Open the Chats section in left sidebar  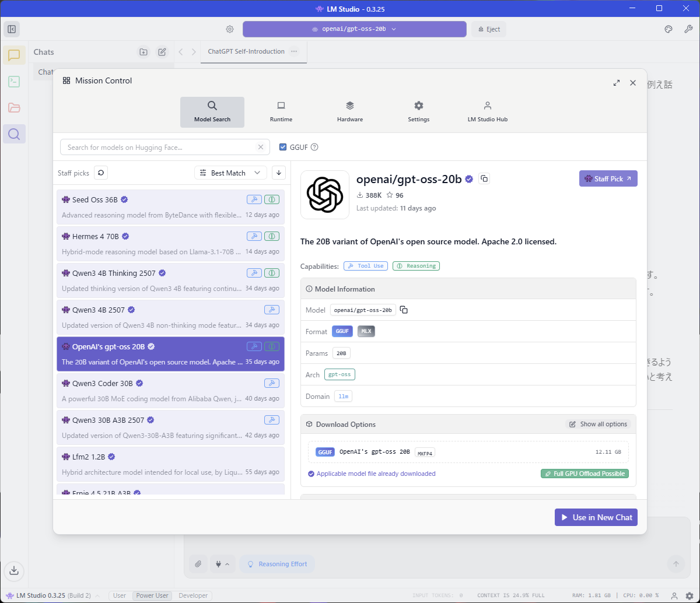[x=14, y=55]
